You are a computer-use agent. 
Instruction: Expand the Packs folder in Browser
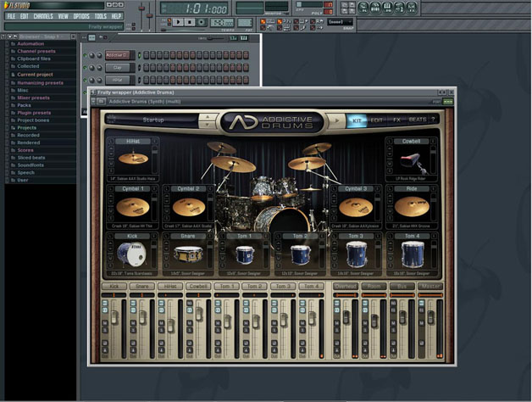pos(24,105)
